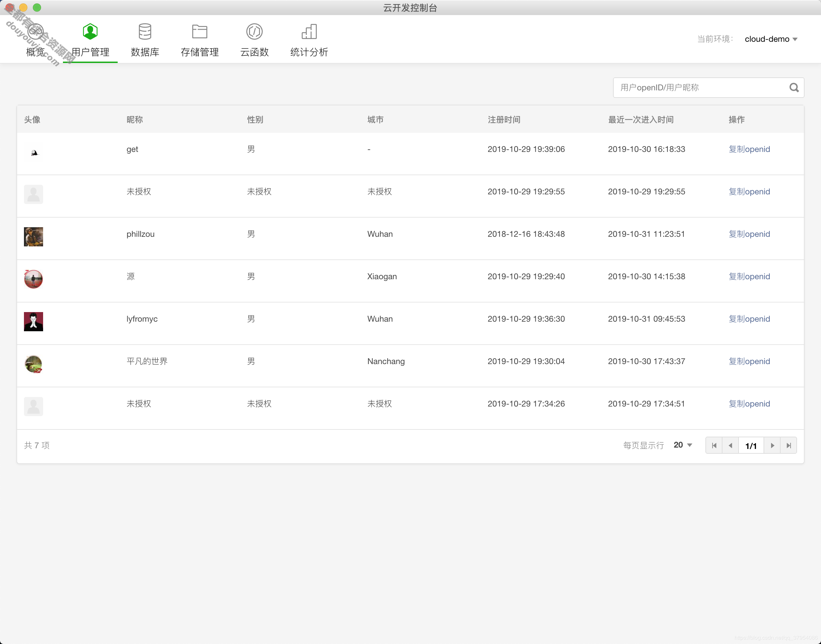Select the 用户管理 user icon
This screenshot has height=644, width=821.
pos(90,32)
